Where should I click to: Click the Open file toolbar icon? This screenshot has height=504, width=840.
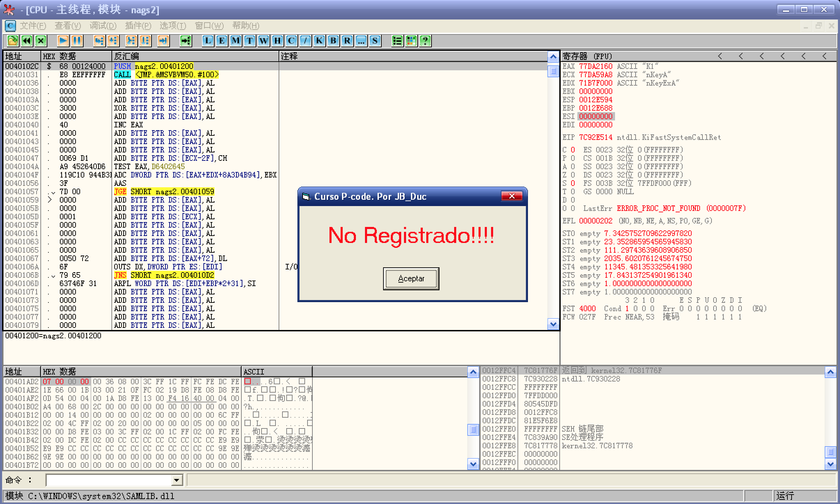(13, 41)
